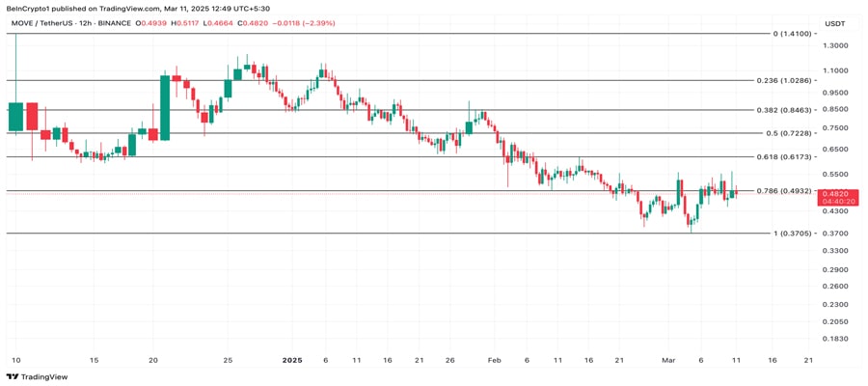Click the red current price label 0.4820
The width and height of the screenshot is (868, 386).
tap(834, 194)
